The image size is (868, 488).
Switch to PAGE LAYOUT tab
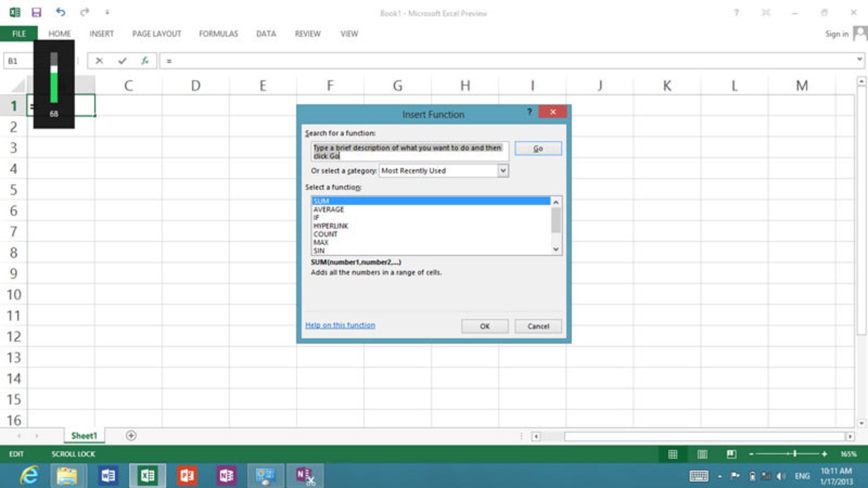click(x=157, y=34)
